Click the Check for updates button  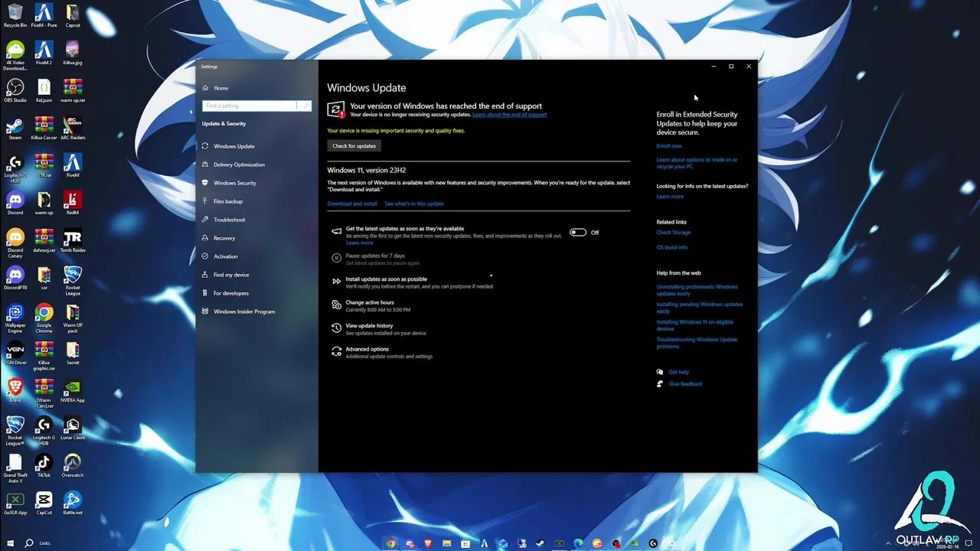pyautogui.click(x=354, y=145)
